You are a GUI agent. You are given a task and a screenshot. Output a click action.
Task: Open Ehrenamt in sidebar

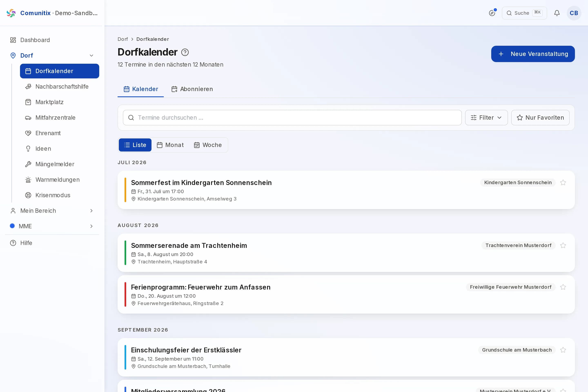(59, 133)
